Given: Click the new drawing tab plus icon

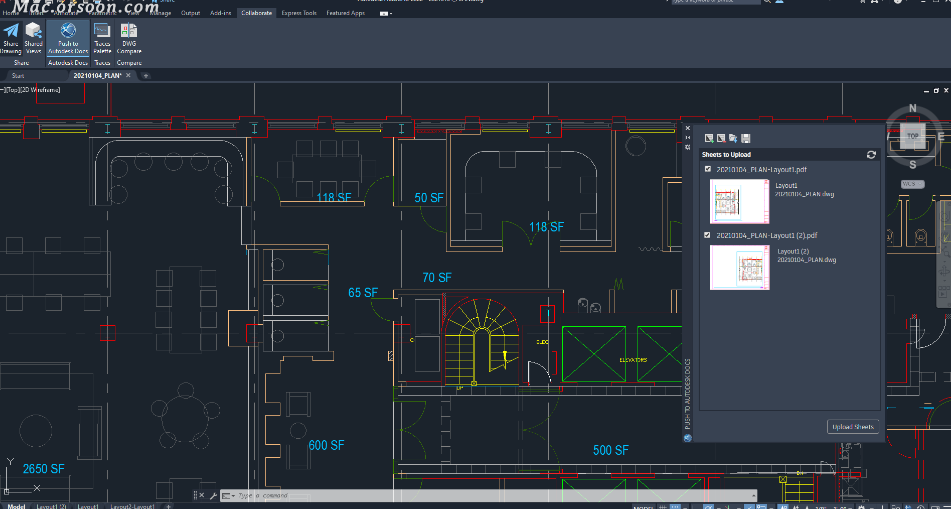Looking at the screenshot, I should pyautogui.click(x=146, y=76).
